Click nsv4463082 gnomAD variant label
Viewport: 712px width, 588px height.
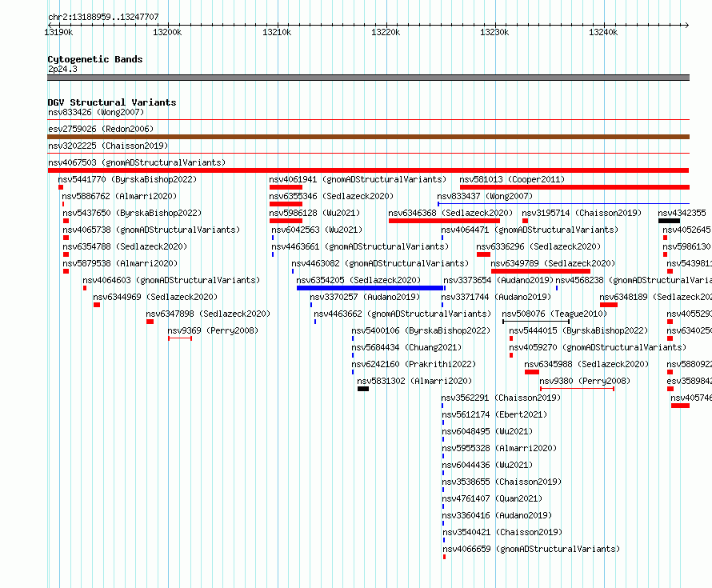380,263
